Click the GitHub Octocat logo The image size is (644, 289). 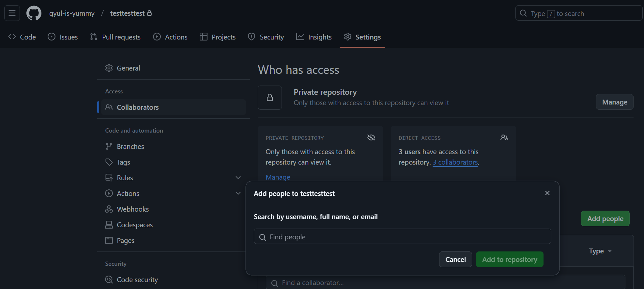pos(34,13)
